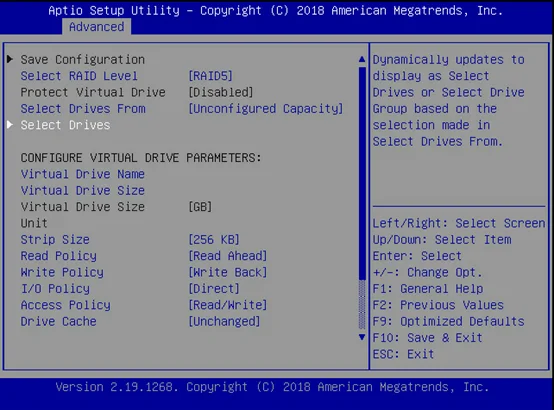Change the Strip Size 256 KB value
Image resolution: width=554 pixels, height=410 pixels.
pos(214,239)
